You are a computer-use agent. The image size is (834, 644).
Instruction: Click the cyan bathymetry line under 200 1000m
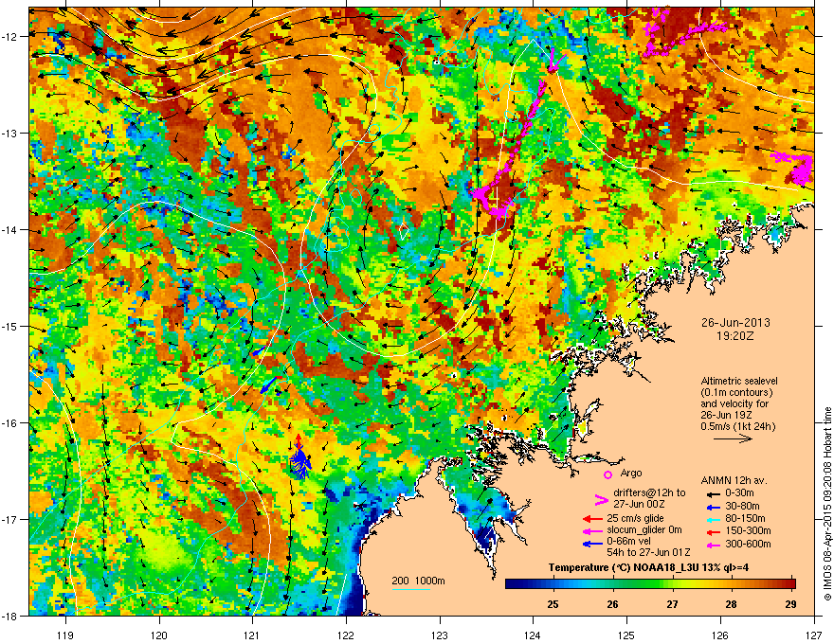coord(411,589)
